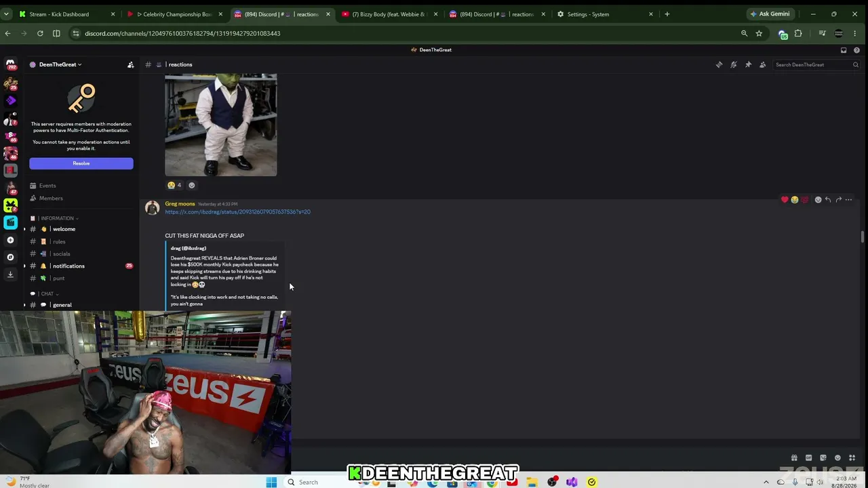Switch to the last Discord reactions tab
This screenshot has height=488, width=868.
coord(498,14)
